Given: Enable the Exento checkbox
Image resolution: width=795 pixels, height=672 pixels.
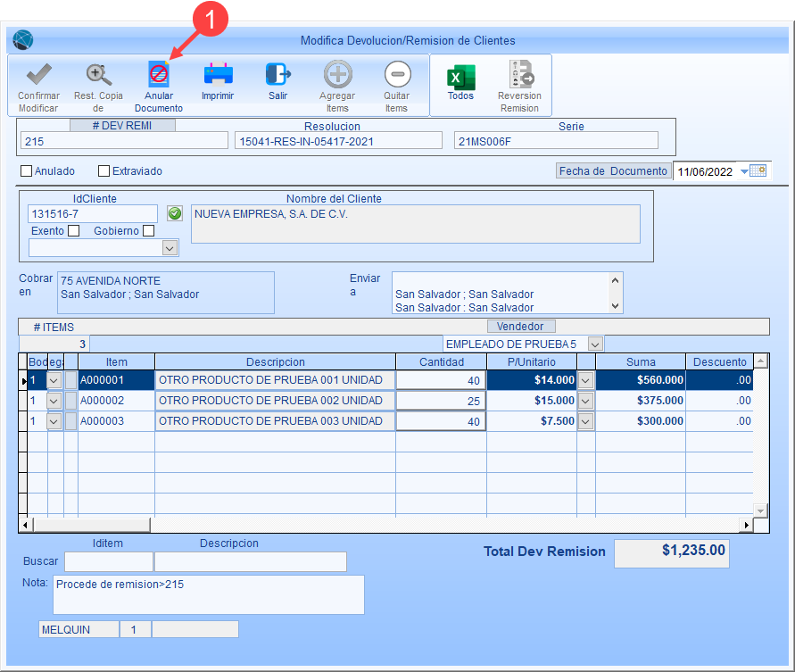Looking at the screenshot, I should point(74,231).
